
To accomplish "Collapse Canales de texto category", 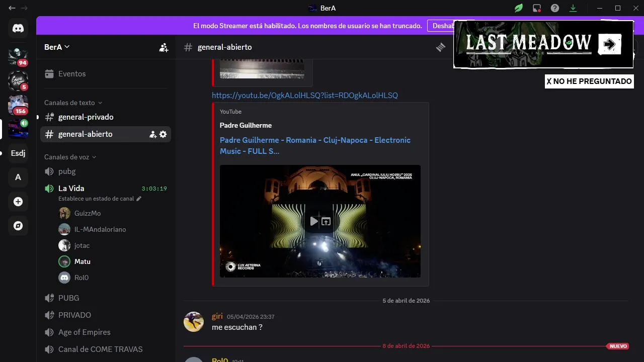I will [x=73, y=103].
